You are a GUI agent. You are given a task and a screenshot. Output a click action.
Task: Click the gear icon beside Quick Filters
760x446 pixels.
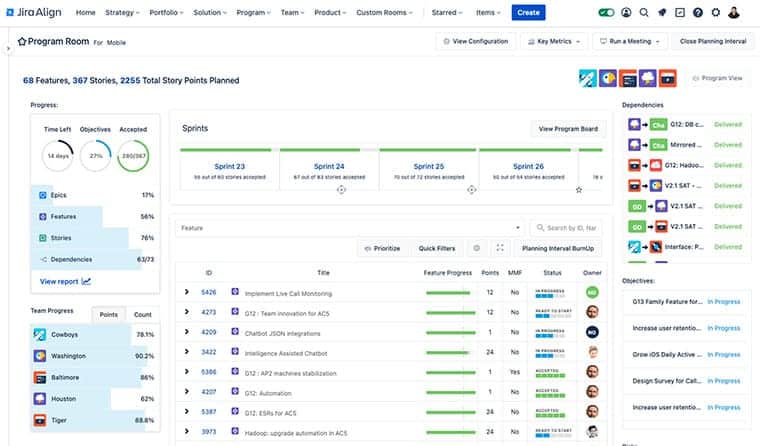(x=476, y=248)
